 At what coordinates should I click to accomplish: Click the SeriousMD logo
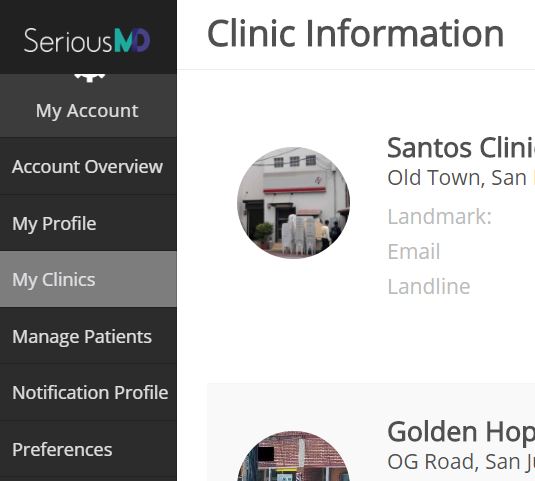[x=87, y=40]
